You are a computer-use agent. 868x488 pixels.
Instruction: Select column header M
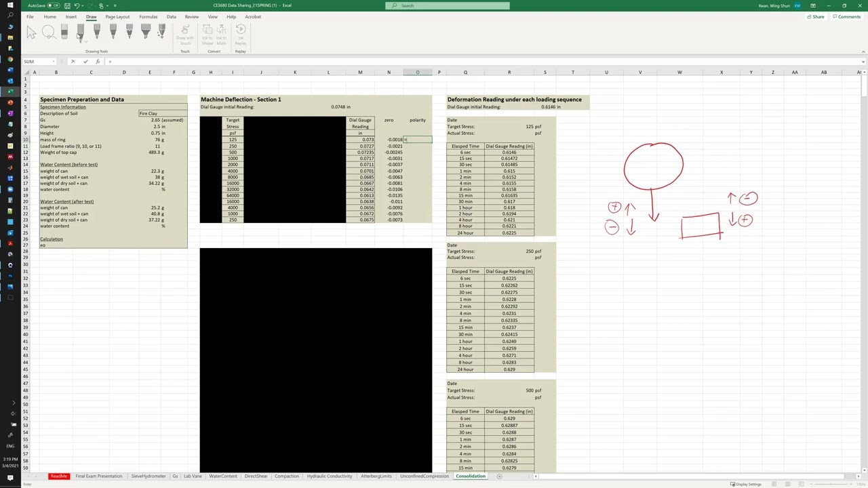tap(360, 72)
